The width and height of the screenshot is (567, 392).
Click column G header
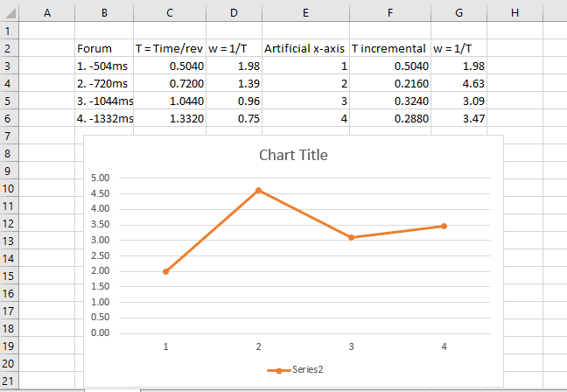pyautogui.click(x=459, y=10)
